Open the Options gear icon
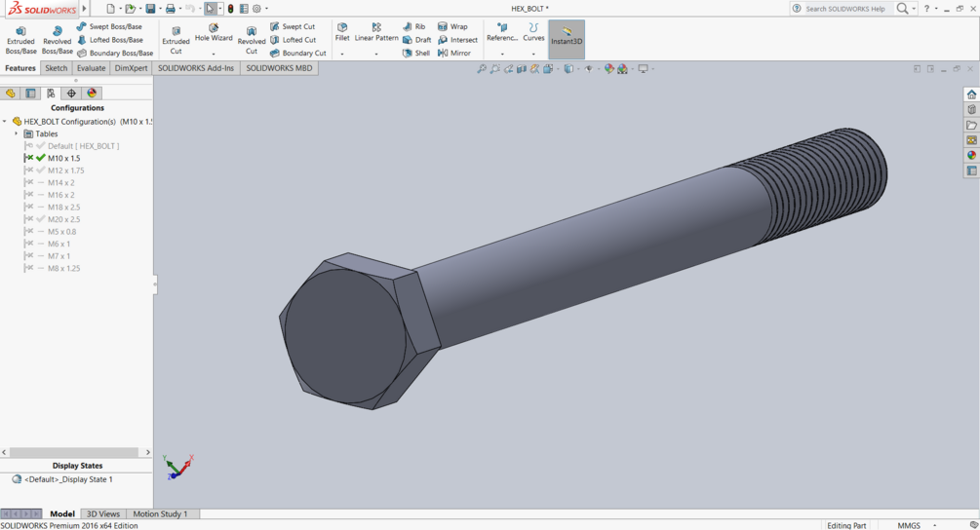 tap(256, 9)
